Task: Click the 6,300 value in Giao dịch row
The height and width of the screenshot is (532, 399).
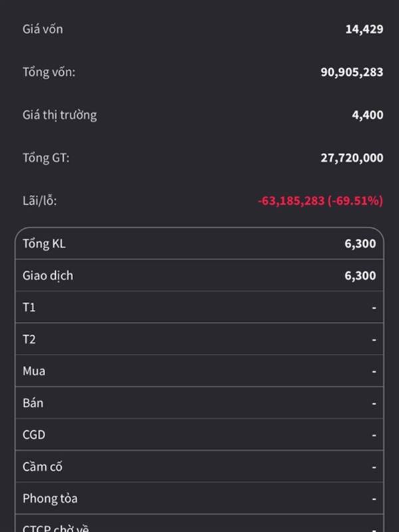Action: pos(360,275)
